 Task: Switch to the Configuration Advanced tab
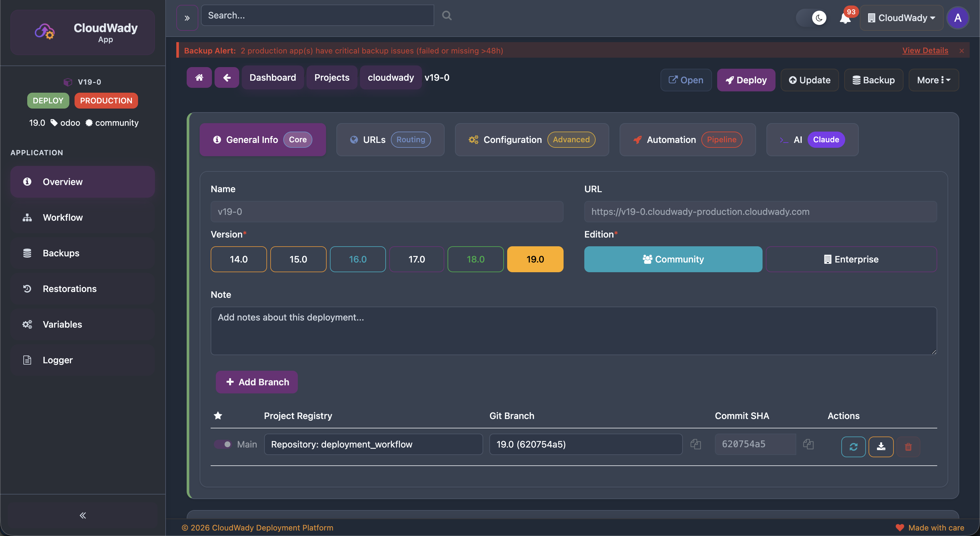pyautogui.click(x=532, y=140)
